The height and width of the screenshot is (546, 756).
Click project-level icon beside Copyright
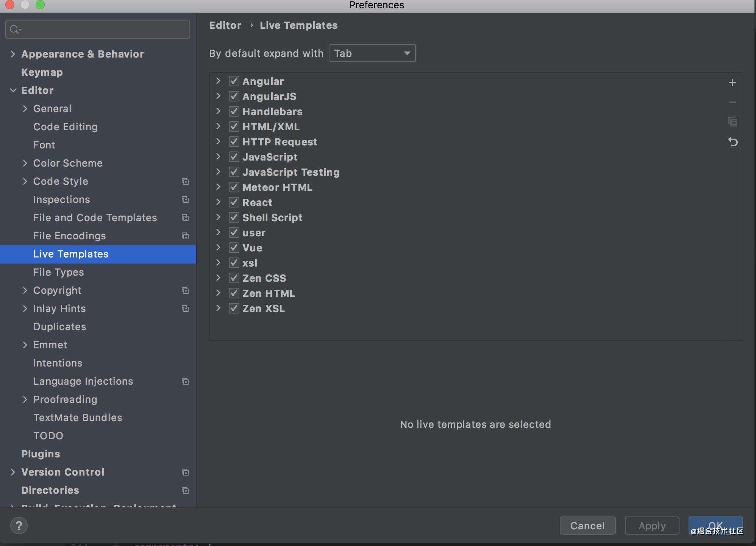click(x=185, y=290)
